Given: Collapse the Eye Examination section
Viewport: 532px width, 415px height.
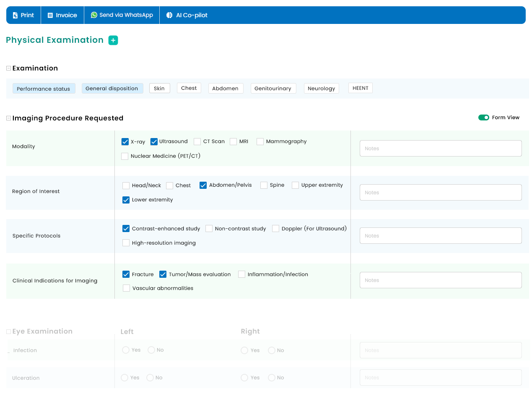Looking at the screenshot, I should click(8, 331).
